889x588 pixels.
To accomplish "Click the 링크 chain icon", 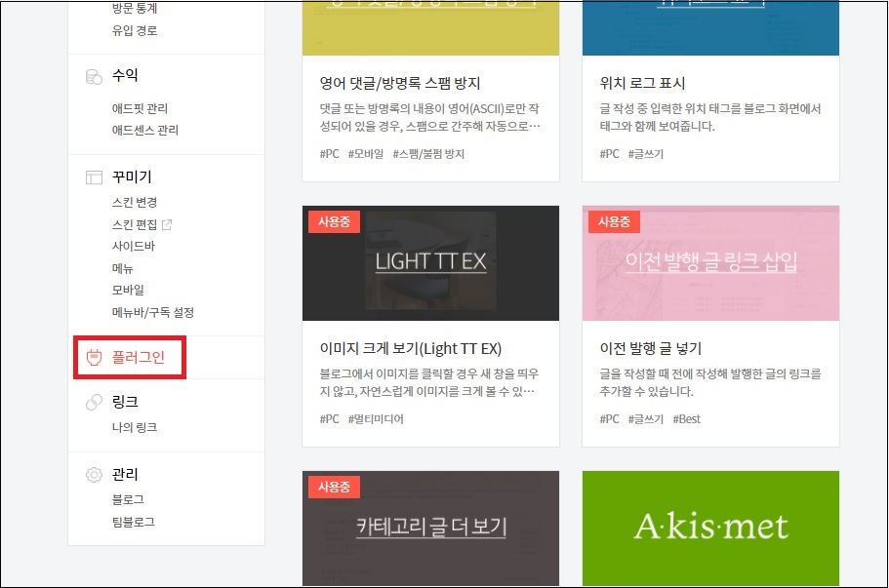I will click(x=94, y=402).
